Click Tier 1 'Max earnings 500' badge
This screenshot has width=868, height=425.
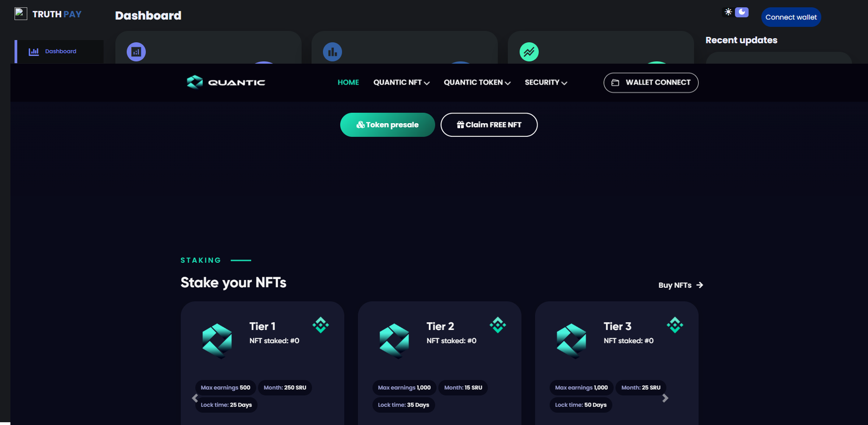(226, 388)
